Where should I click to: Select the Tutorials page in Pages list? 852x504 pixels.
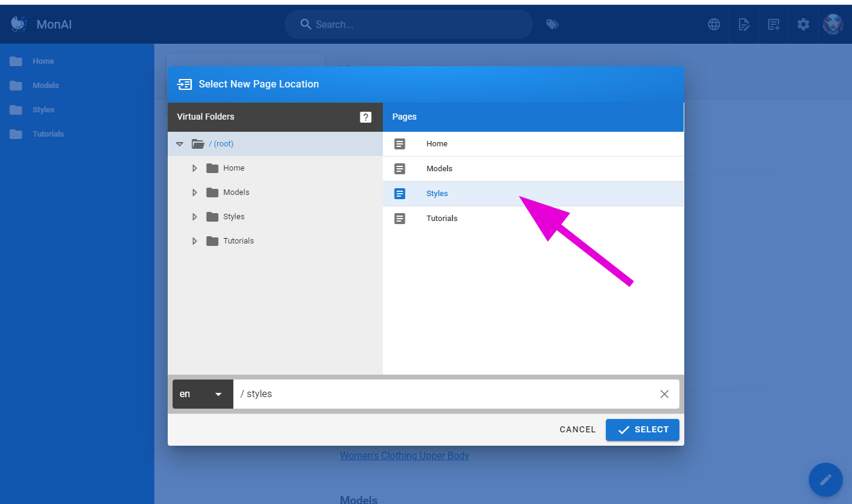(441, 219)
